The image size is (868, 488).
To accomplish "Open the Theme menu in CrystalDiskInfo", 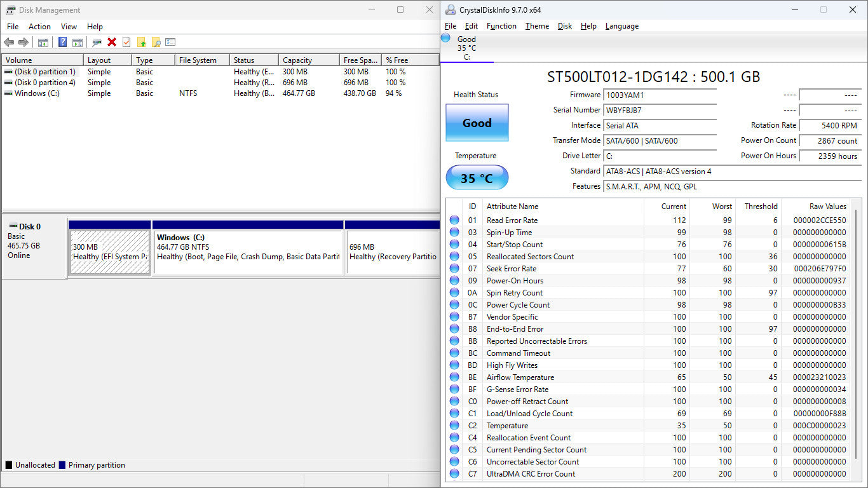I will tap(537, 26).
